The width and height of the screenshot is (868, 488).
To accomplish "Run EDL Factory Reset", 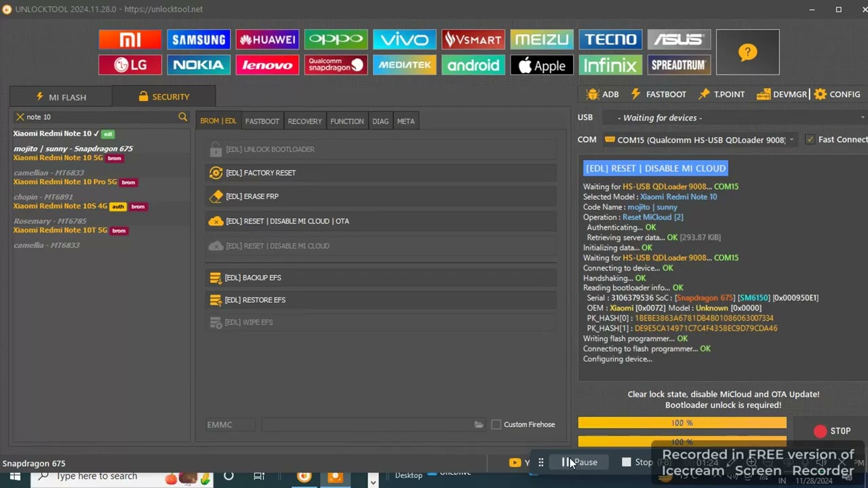I will 381,173.
